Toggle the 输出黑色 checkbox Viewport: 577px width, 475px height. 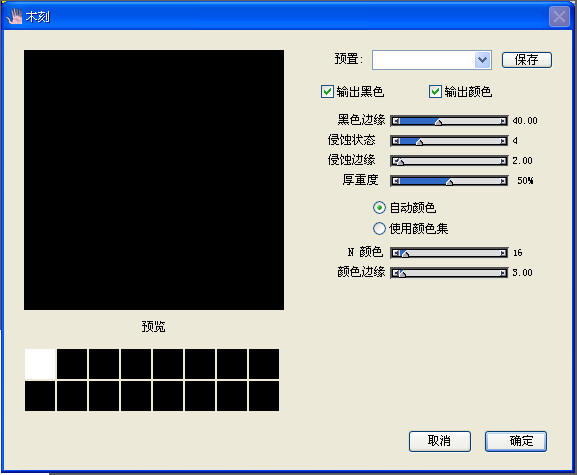tap(327, 91)
